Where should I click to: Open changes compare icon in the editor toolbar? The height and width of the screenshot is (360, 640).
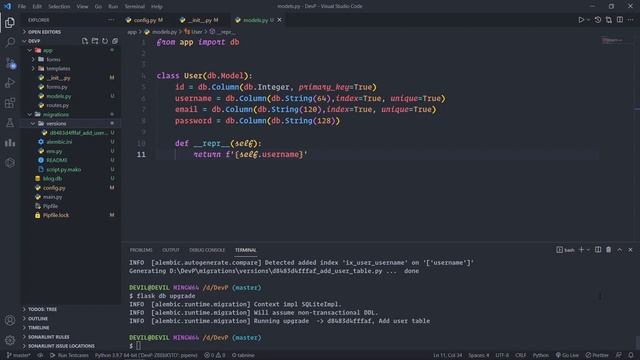point(609,20)
